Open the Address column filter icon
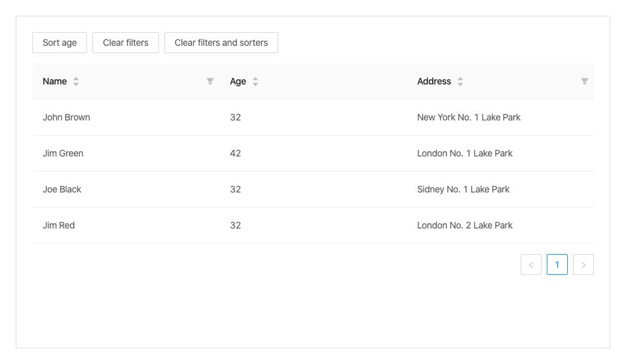The width and height of the screenshot is (626, 364). point(585,82)
